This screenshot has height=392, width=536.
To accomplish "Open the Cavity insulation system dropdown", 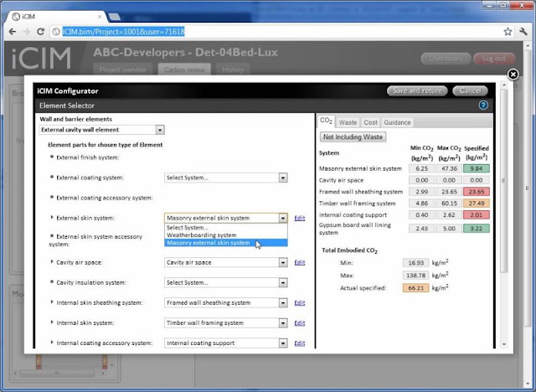I will pyautogui.click(x=225, y=282).
